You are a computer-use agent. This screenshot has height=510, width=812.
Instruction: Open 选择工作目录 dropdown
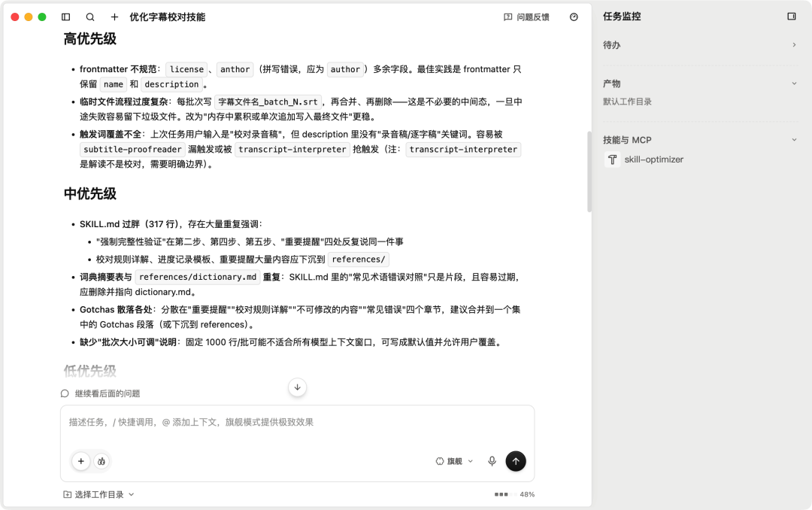(x=99, y=494)
